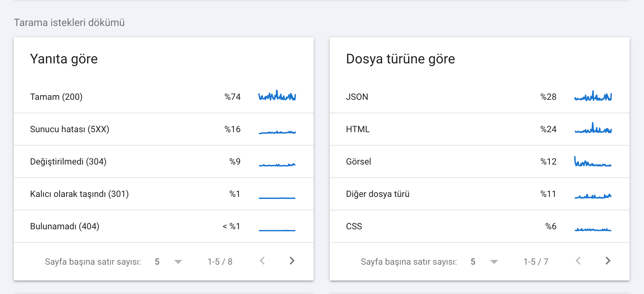This screenshot has width=644, height=294.
Task: Open rows-per-page dropdown in Yanıta göre card
Action: click(x=168, y=262)
